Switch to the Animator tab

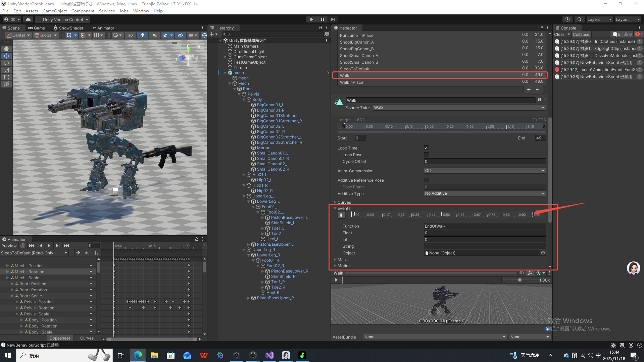point(103,28)
